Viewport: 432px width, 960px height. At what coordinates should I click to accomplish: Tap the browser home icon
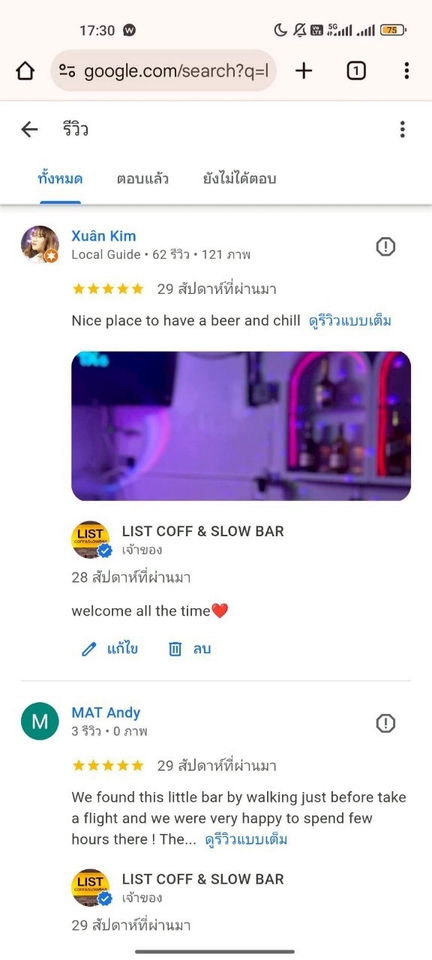25,71
